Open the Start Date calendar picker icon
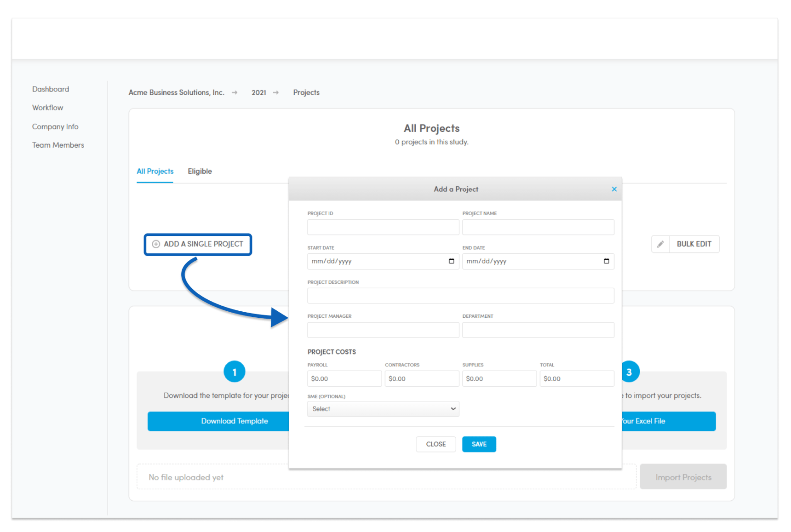The width and height of the screenshot is (791, 532). click(x=451, y=261)
